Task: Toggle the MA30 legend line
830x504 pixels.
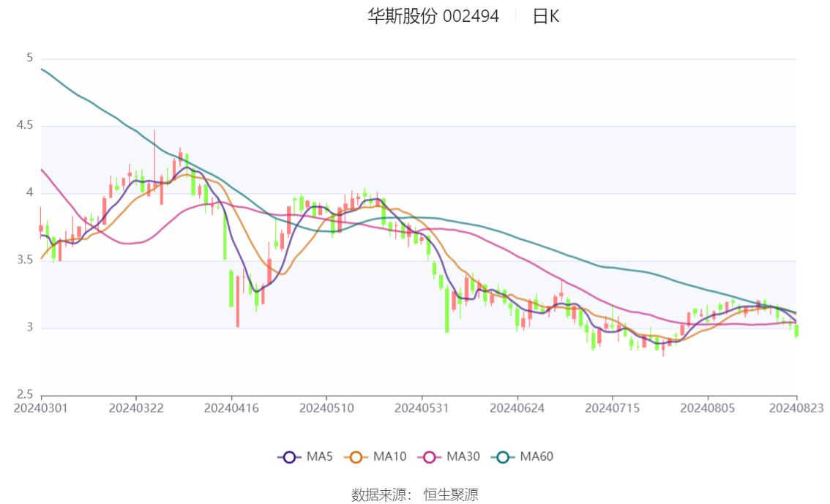Action: click(449, 456)
